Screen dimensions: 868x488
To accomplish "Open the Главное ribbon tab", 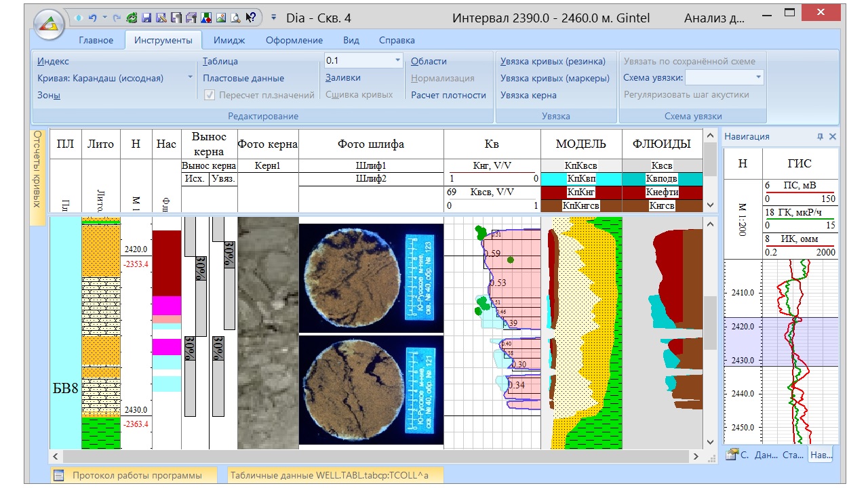I will click(96, 40).
